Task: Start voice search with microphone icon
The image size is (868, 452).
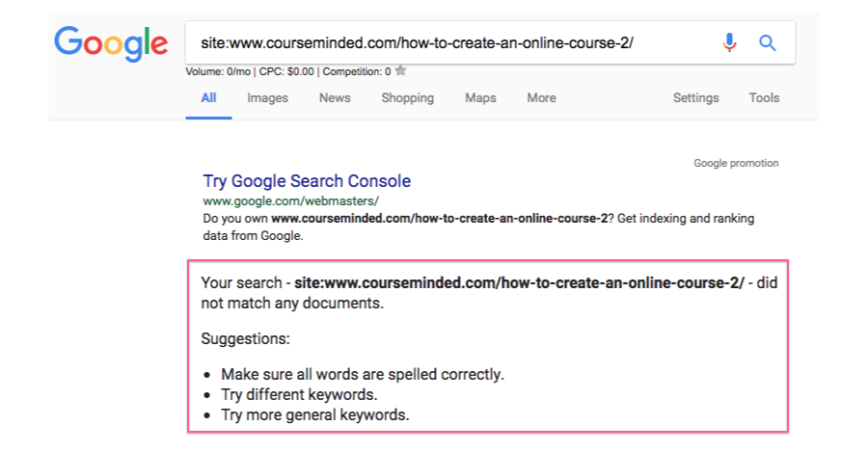Action: [x=729, y=42]
